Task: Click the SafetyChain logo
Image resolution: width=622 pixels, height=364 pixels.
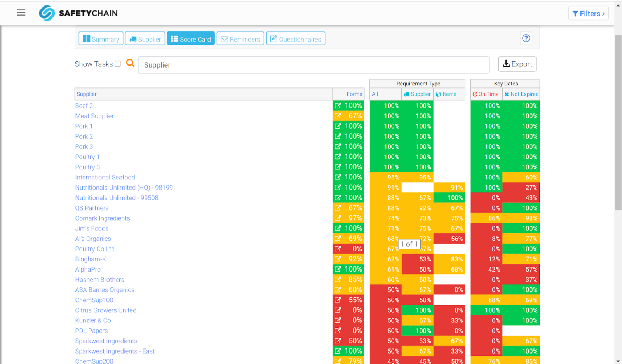Action: click(78, 13)
